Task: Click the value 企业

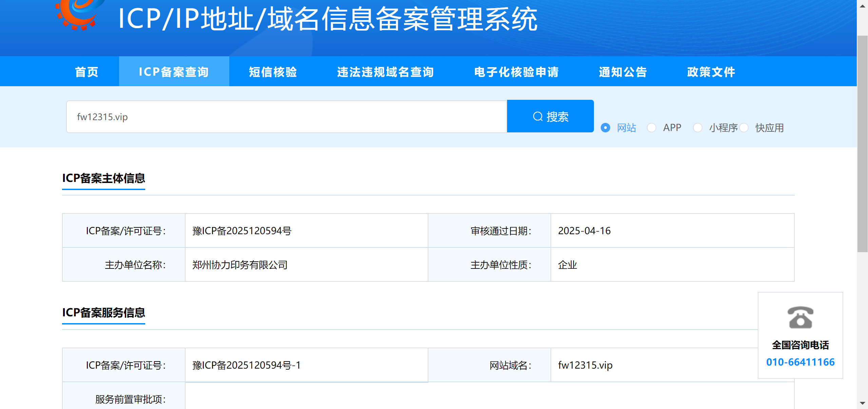Action: point(567,265)
